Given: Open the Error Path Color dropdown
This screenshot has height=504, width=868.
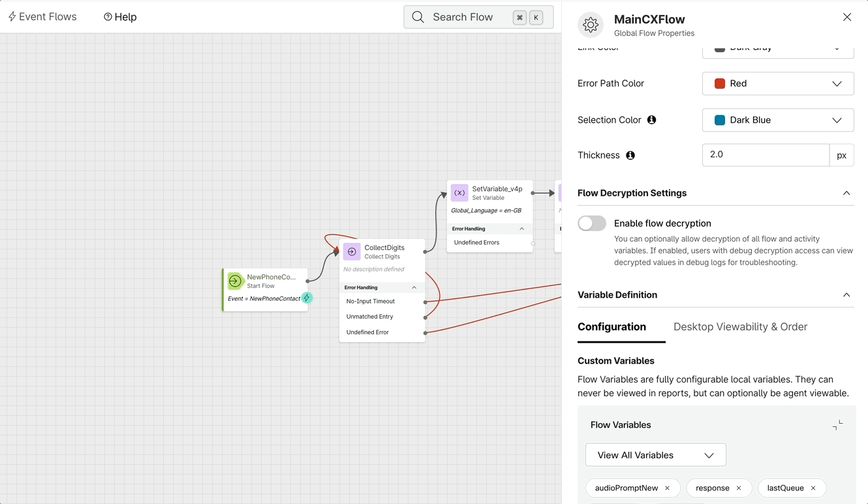Looking at the screenshot, I should (778, 84).
